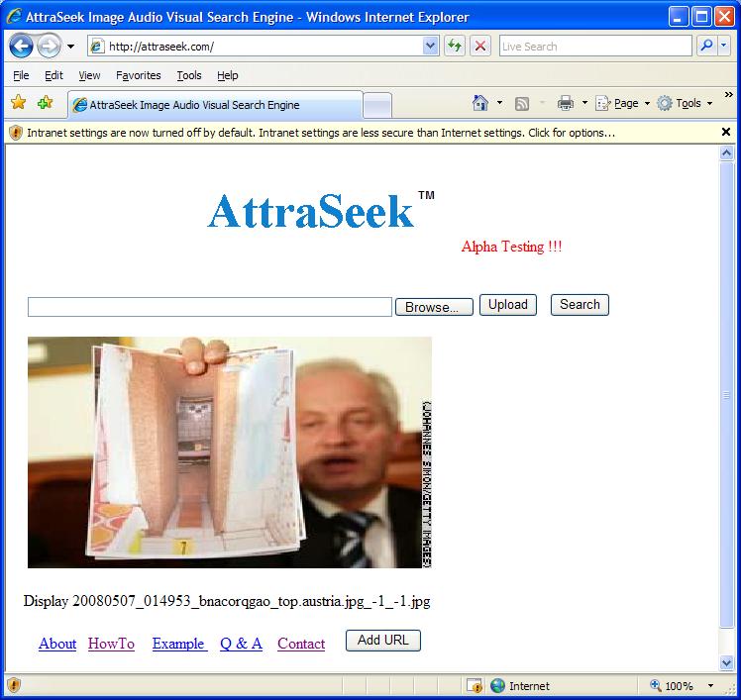This screenshot has width=741, height=700.
Task: Click the Live Search box
Action: (595, 47)
